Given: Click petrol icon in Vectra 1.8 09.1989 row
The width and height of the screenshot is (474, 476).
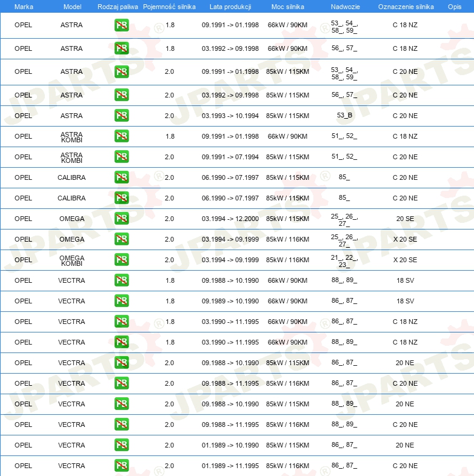Looking at the screenshot, I should pyautogui.click(x=122, y=301).
